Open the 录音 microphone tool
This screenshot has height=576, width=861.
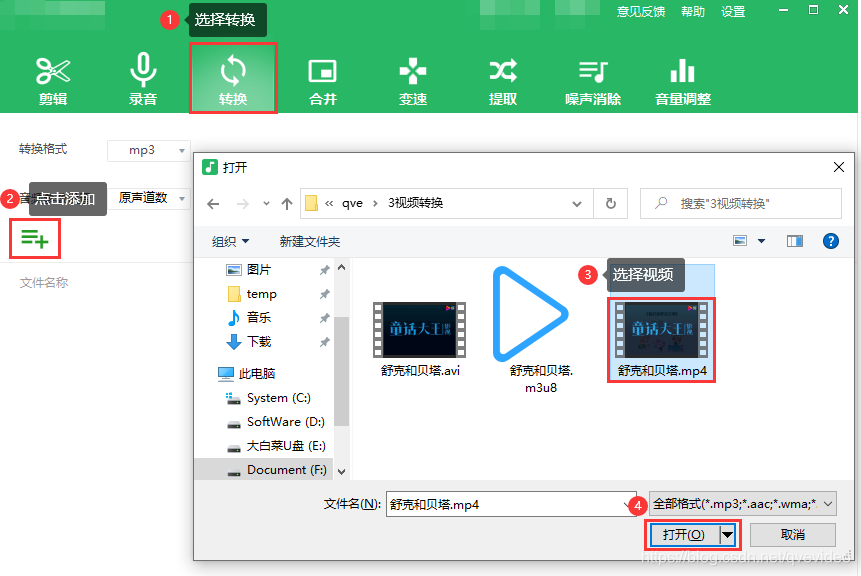click(x=143, y=80)
